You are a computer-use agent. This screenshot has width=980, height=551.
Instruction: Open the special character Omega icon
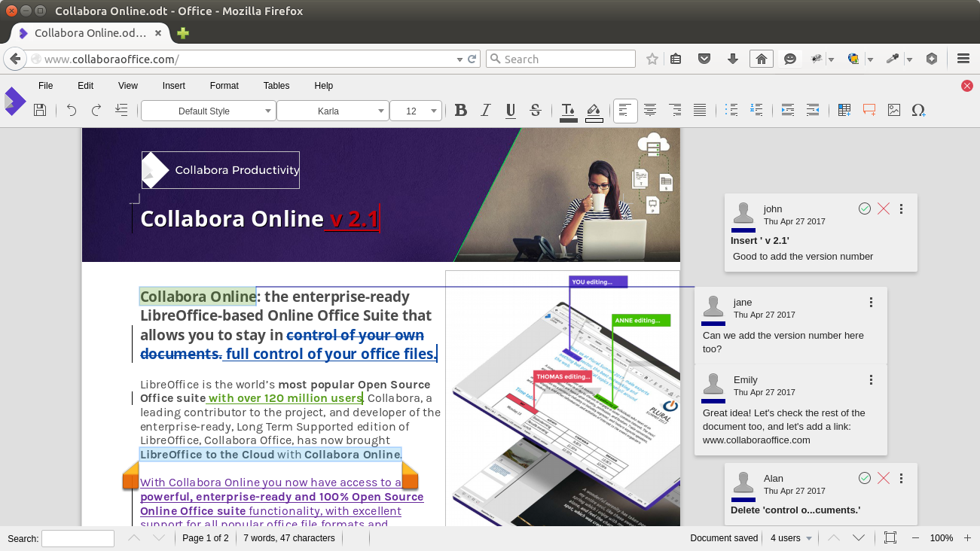[x=918, y=111]
